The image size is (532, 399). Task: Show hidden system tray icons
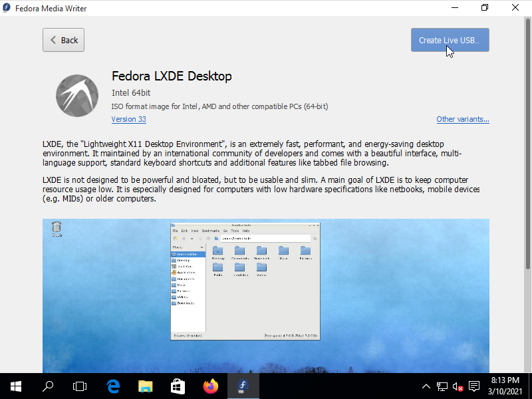[426, 386]
